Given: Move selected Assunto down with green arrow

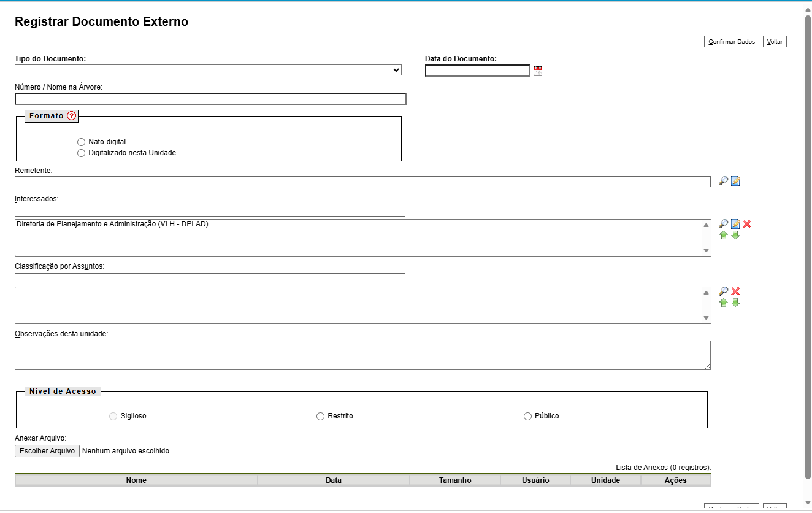Looking at the screenshot, I should pos(735,303).
